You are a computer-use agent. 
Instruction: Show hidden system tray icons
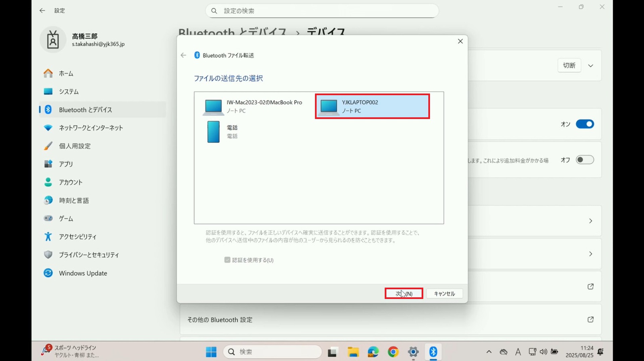point(489,352)
